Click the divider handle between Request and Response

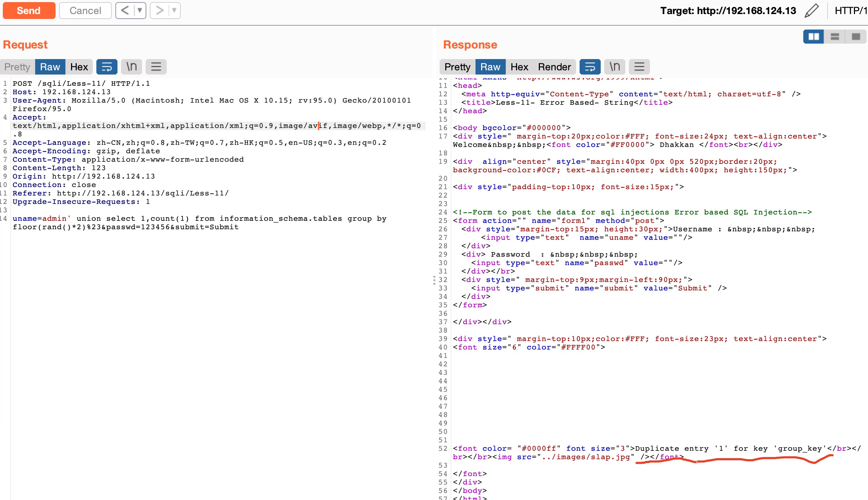[x=434, y=280]
